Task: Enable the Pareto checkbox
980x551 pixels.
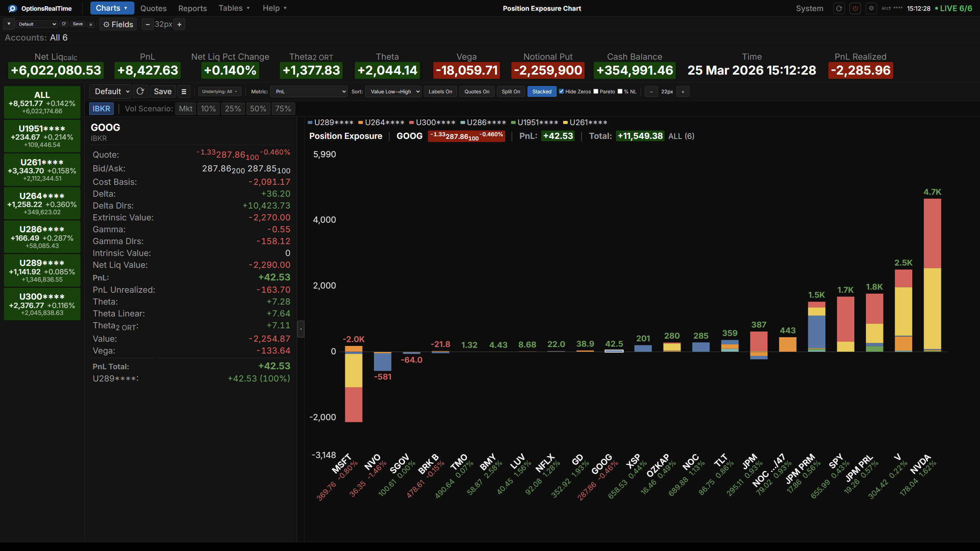Action: coord(596,91)
